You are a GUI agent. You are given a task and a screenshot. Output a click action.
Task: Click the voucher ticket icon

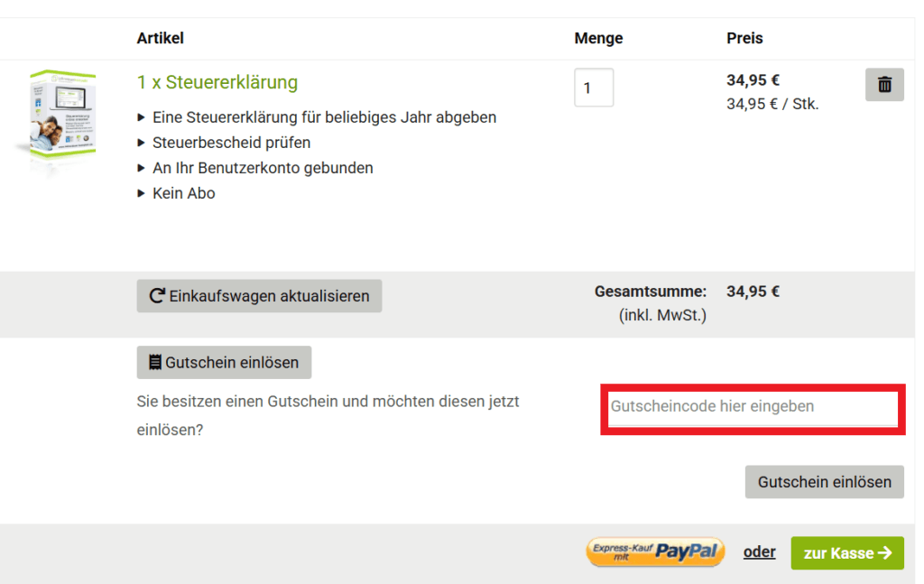(154, 362)
